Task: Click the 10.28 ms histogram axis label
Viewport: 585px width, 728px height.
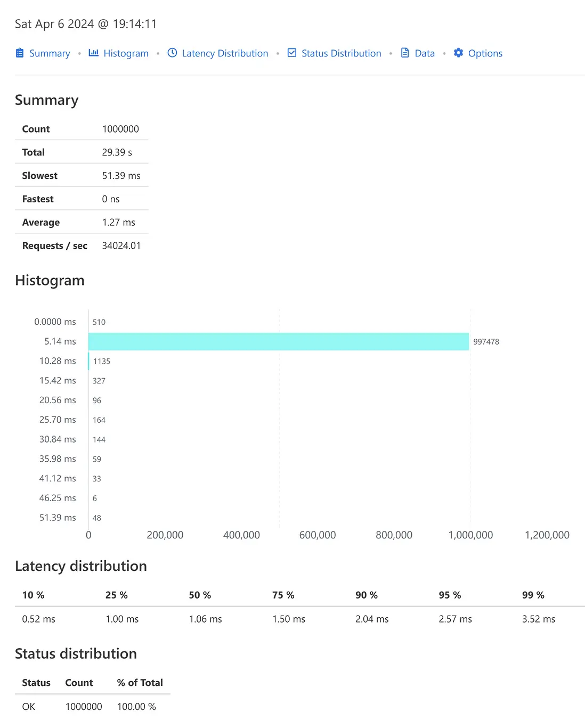Action: (58, 361)
